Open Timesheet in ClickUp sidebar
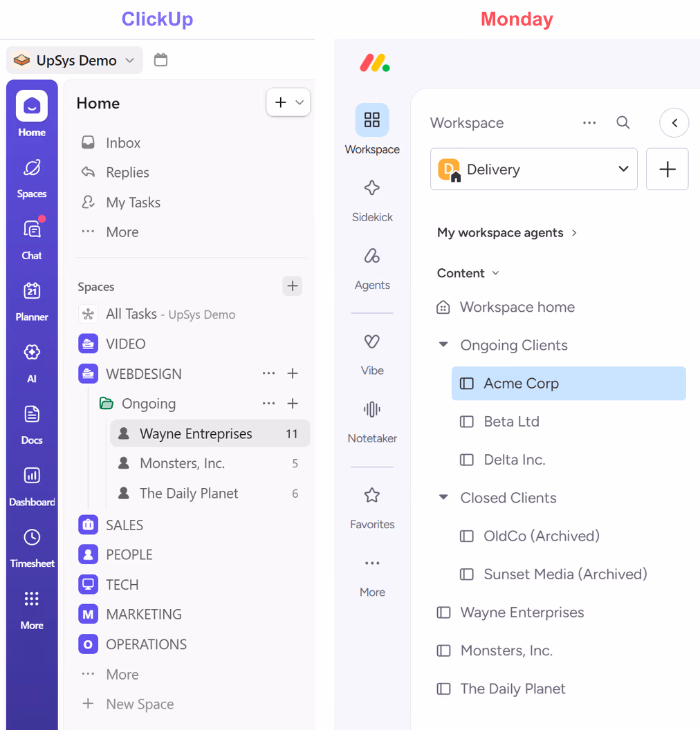The height and width of the screenshot is (730, 700). 32,548
